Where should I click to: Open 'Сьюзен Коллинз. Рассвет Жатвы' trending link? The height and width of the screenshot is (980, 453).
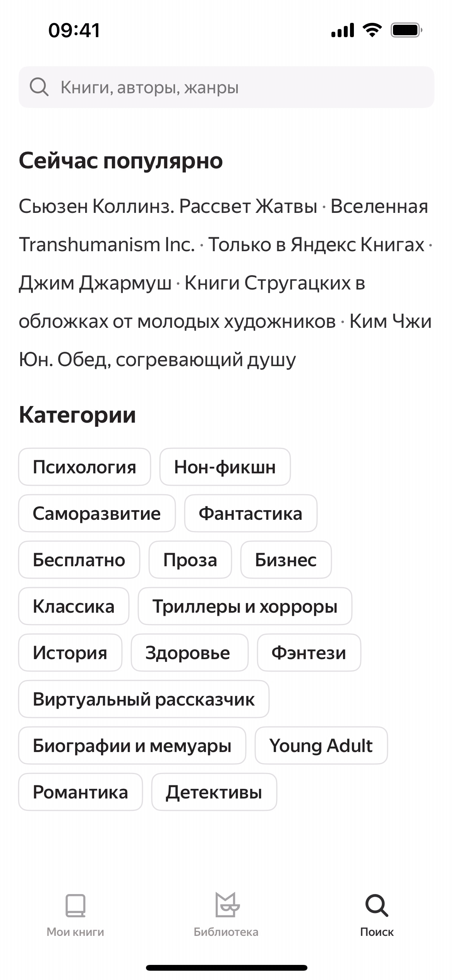pos(168,206)
